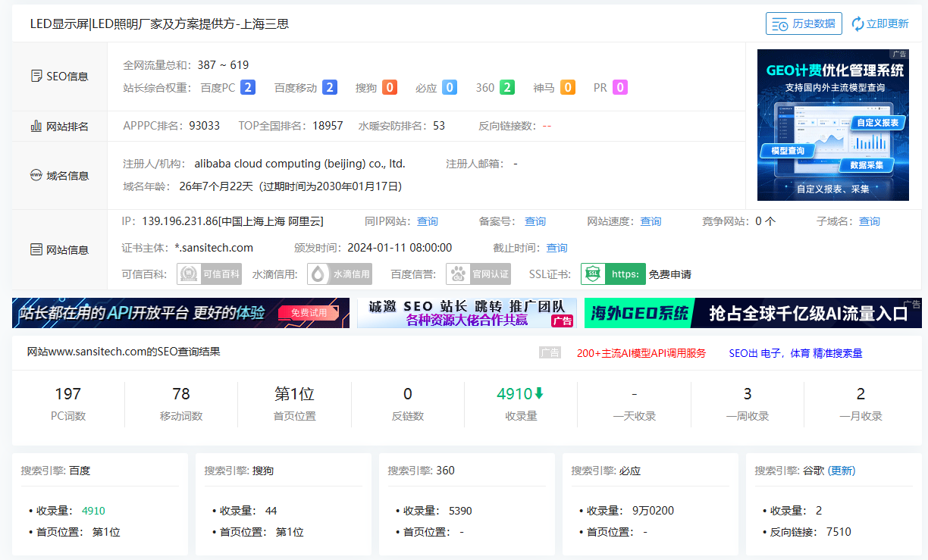Click 水滴信用 badge icon
The height and width of the screenshot is (560, 928).
pyautogui.click(x=340, y=274)
